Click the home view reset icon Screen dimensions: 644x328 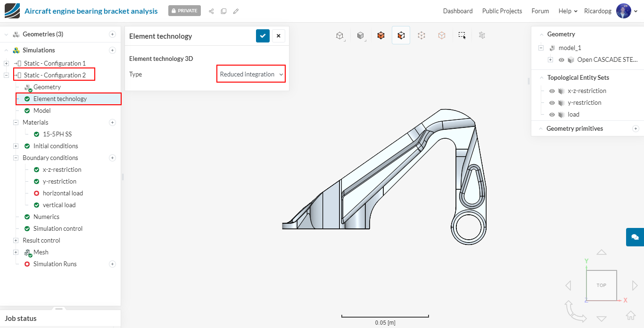tap(630, 315)
